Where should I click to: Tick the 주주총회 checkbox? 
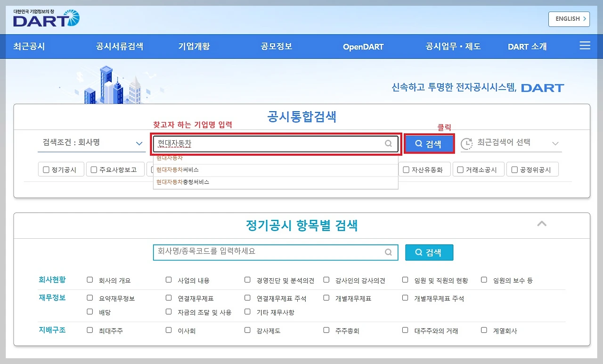click(326, 330)
